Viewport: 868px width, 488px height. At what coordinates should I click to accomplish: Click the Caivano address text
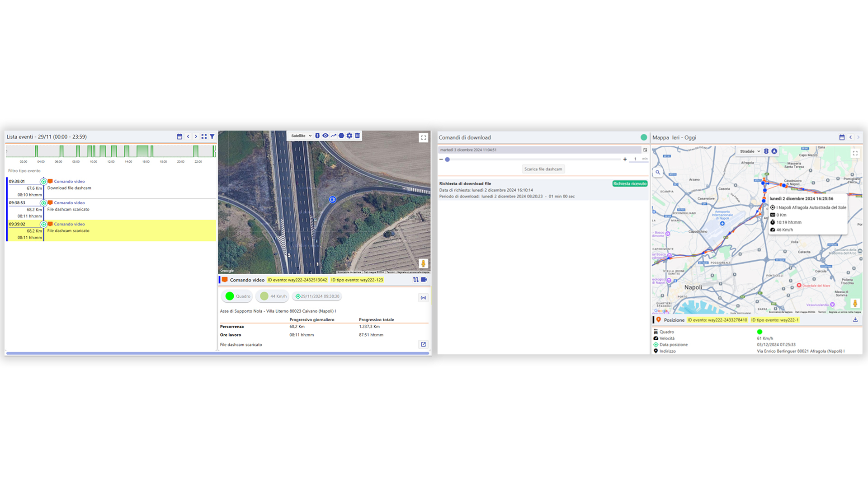click(278, 311)
